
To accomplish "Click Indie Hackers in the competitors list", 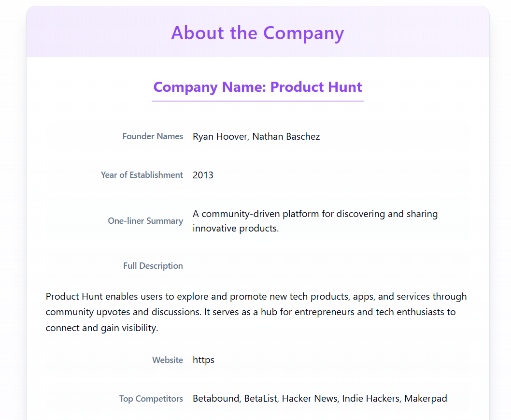I will [371, 398].
